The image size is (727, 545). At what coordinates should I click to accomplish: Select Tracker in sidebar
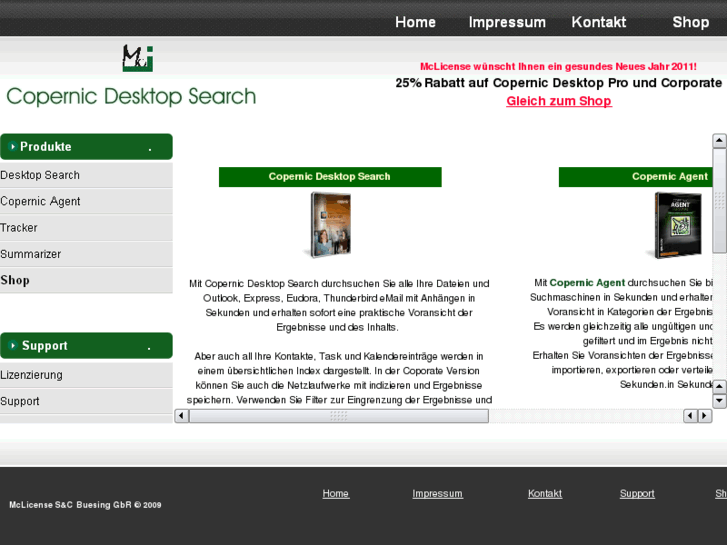click(86, 228)
